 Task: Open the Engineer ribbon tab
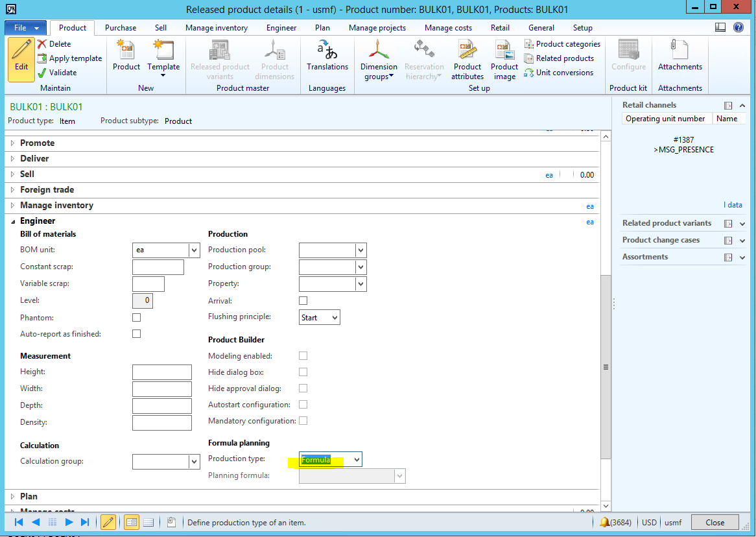point(281,28)
